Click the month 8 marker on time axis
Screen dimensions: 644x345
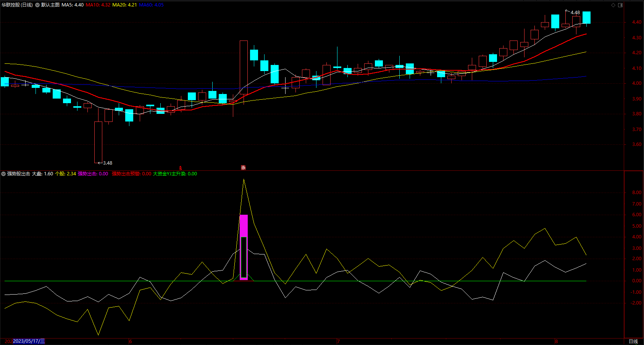(557, 341)
